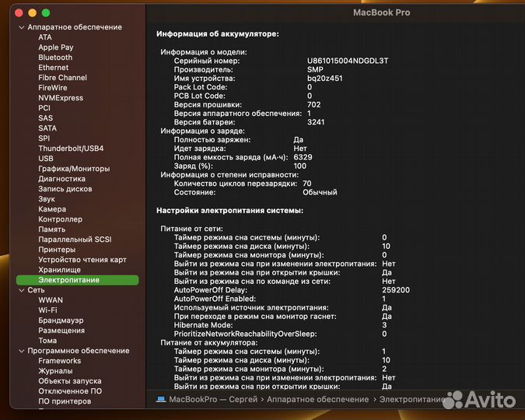Open the Камера sidebar item
Image resolution: width=525 pixels, height=420 pixels.
(x=52, y=209)
